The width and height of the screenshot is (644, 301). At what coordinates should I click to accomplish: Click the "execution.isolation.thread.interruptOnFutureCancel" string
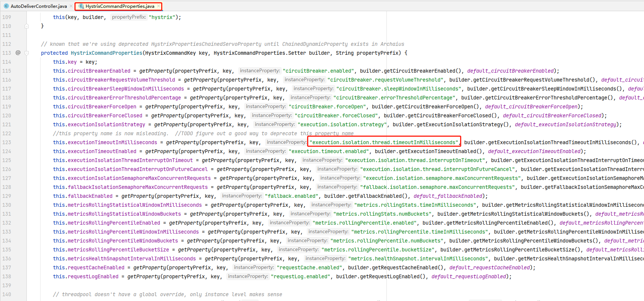437,169
